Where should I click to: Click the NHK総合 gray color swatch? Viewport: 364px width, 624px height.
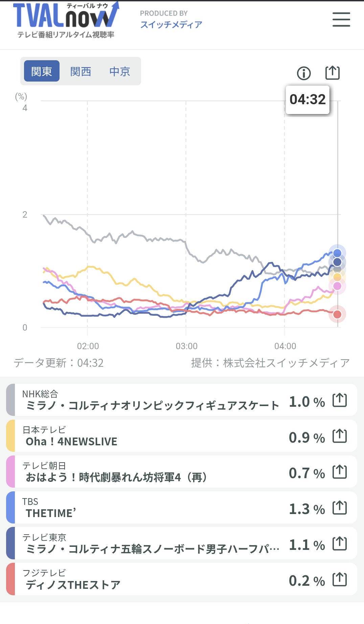[11, 400]
